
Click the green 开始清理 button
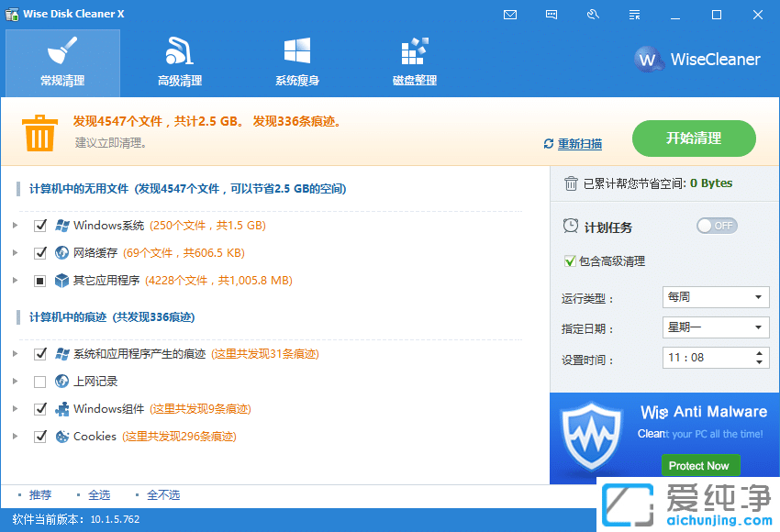694,139
